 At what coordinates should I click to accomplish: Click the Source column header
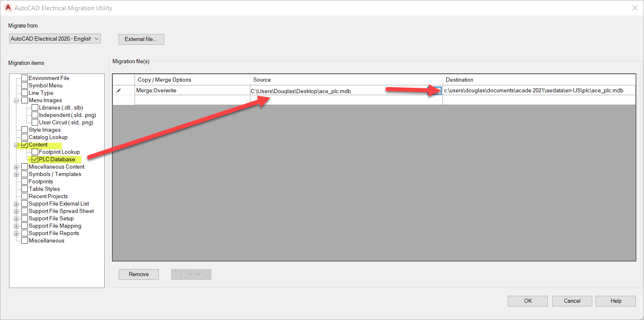pyautogui.click(x=346, y=80)
